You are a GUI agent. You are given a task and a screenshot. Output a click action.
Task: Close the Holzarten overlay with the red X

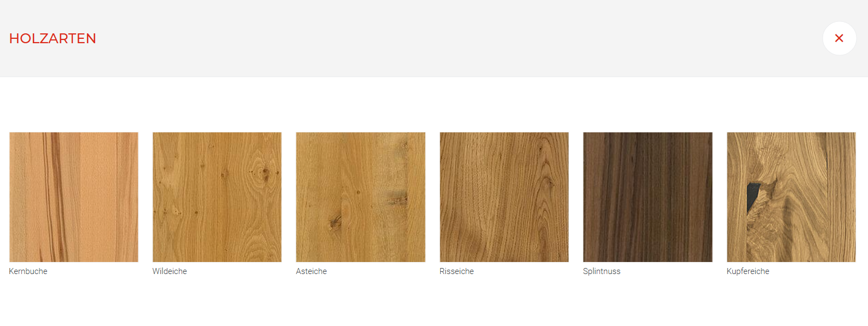click(839, 38)
